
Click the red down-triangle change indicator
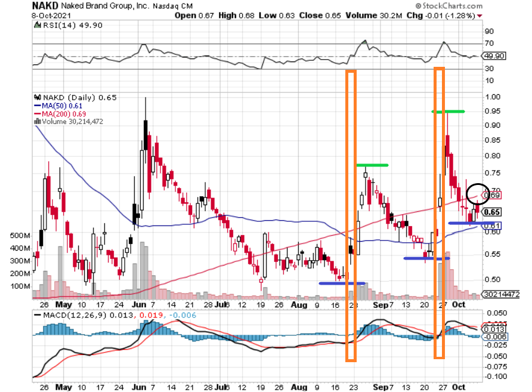tap(480, 16)
